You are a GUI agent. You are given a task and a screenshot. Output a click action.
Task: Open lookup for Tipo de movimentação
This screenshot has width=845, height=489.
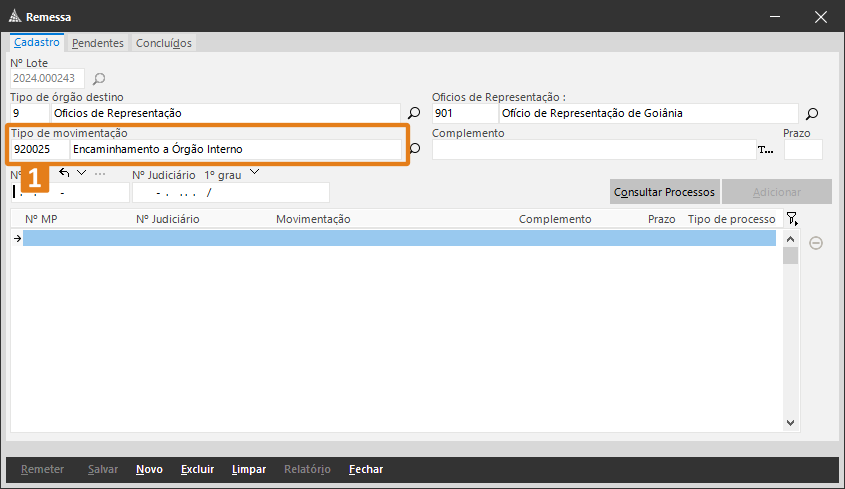click(415, 148)
